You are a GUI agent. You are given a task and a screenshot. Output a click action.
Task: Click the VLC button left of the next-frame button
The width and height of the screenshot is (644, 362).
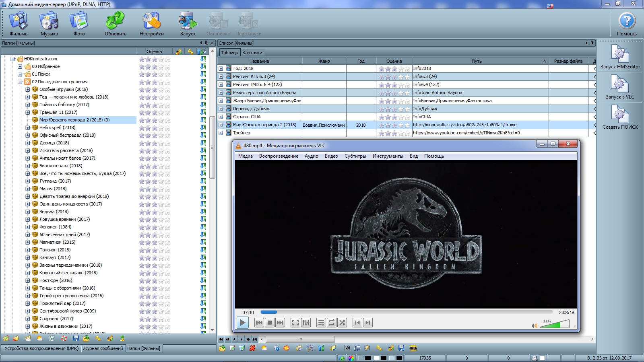tap(357, 323)
